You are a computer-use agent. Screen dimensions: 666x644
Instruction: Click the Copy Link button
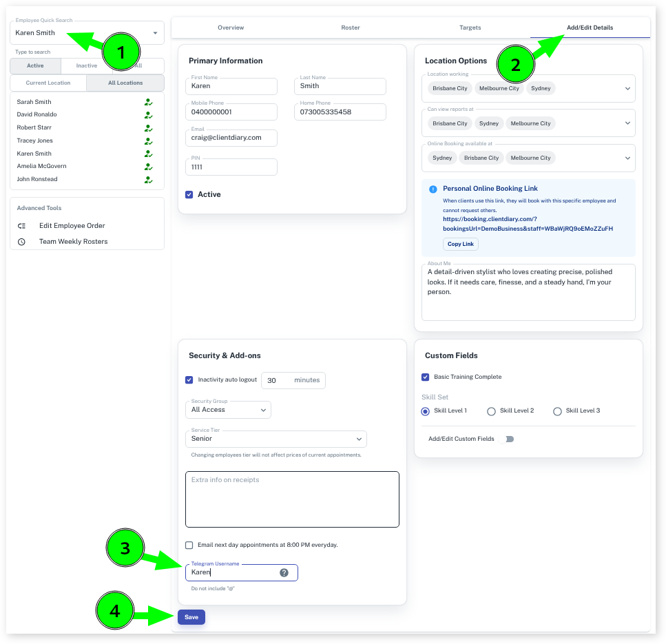460,245
